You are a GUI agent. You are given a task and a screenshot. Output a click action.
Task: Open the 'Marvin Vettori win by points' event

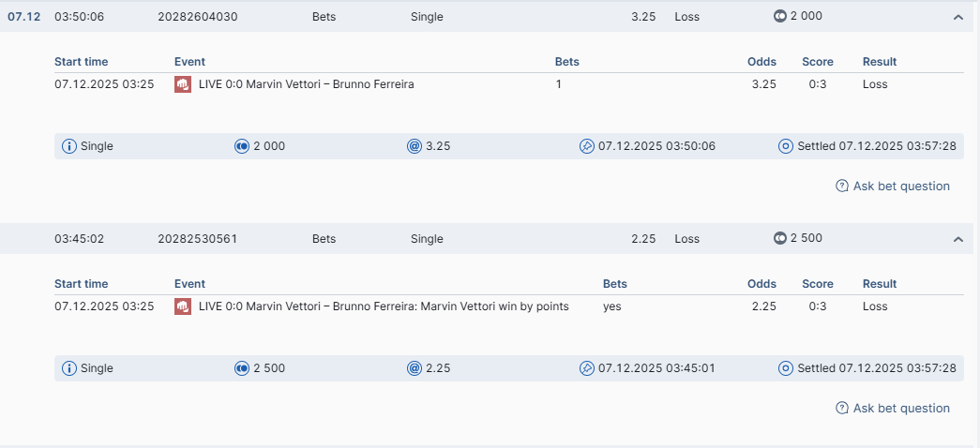click(x=384, y=306)
